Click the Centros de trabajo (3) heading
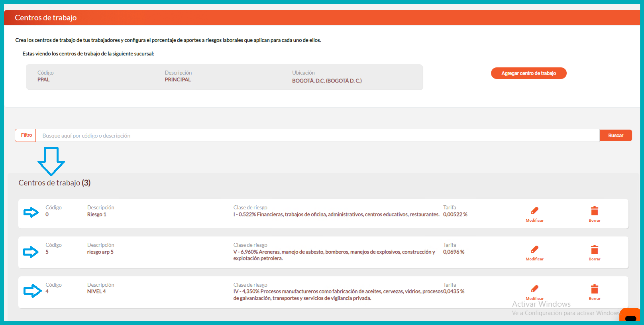 pyautogui.click(x=55, y=183)
